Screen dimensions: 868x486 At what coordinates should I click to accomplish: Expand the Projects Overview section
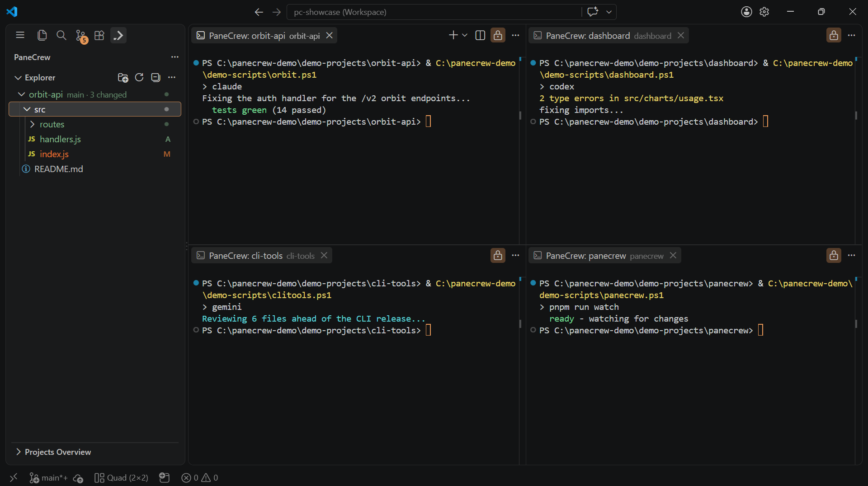[x=18, y=452]
